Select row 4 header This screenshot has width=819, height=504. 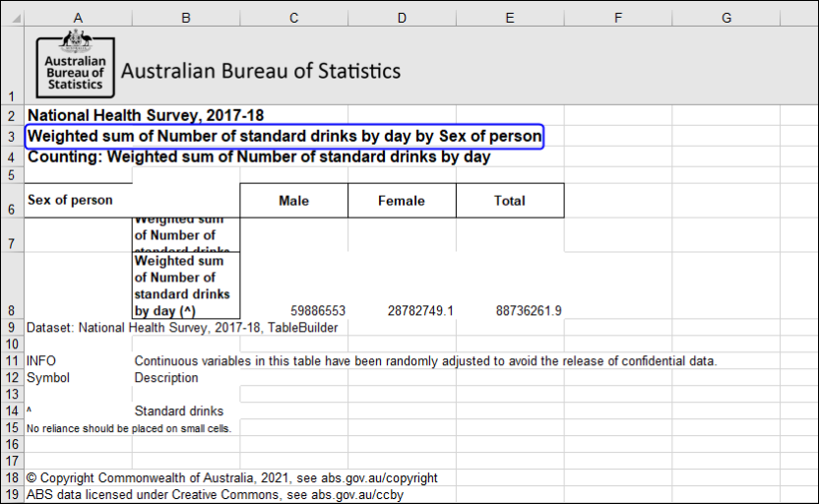click(12, 157)
